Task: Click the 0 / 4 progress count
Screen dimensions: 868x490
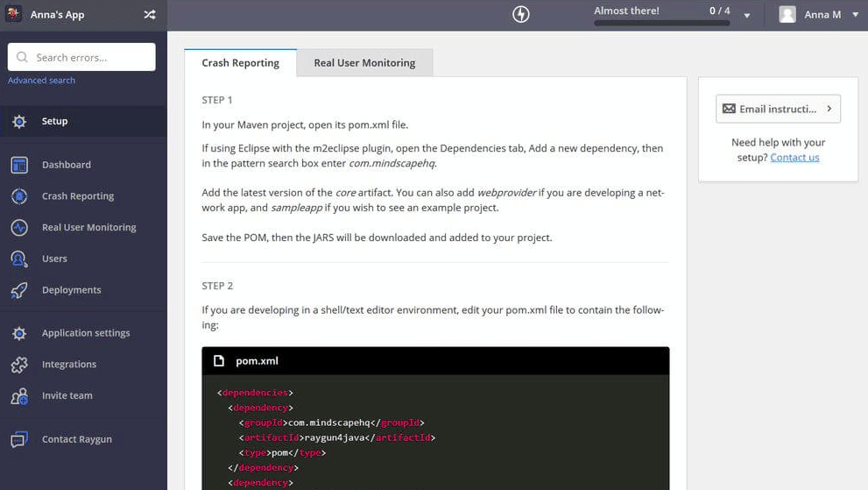Action: (720, 11)
